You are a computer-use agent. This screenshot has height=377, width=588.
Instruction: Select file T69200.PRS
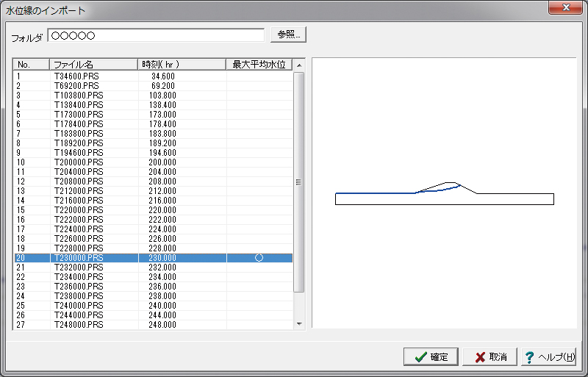(76, 86)
